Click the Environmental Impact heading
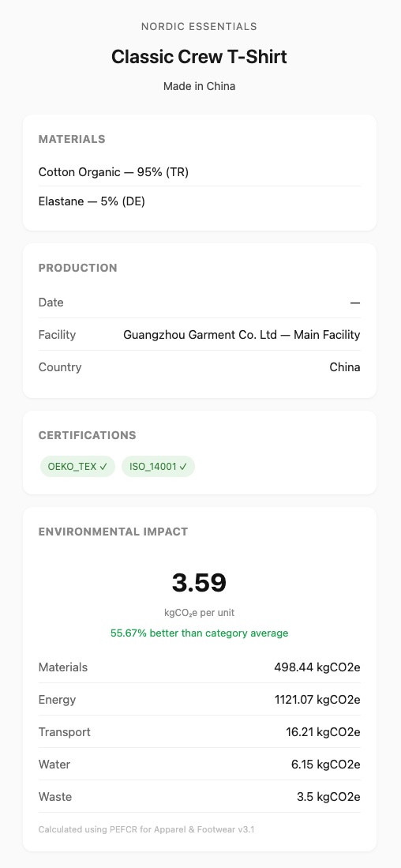The height and width of the screenshot is (868, 401). point(114,532)
